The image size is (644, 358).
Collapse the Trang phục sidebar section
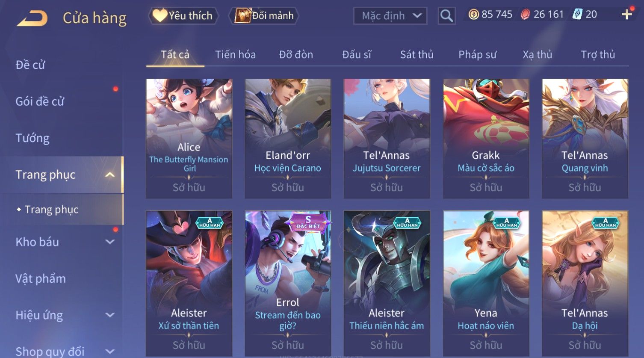tap(110, 175)
